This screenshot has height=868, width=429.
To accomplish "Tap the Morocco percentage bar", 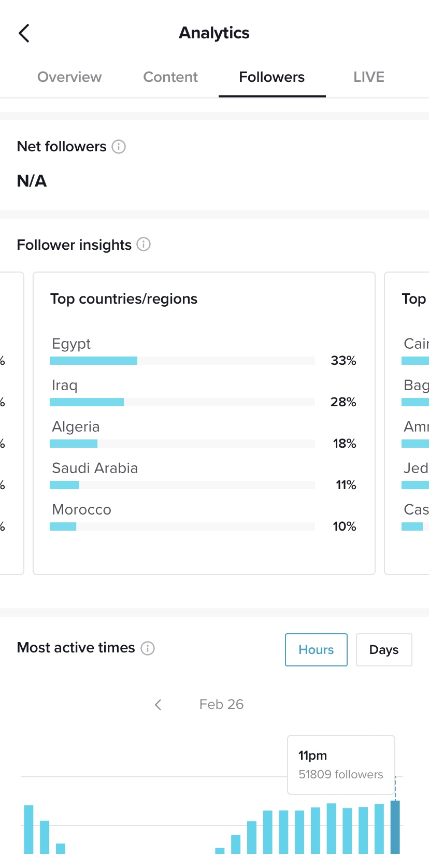I will click(182, 527).
